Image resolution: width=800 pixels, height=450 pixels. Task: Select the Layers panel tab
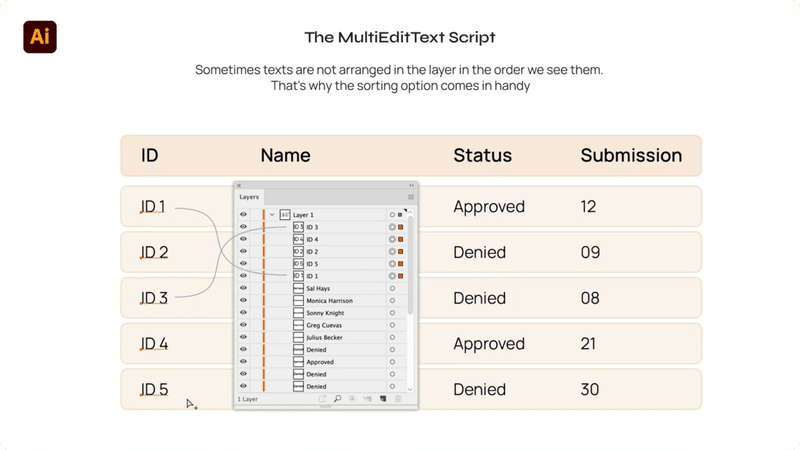tap(249, 197)
